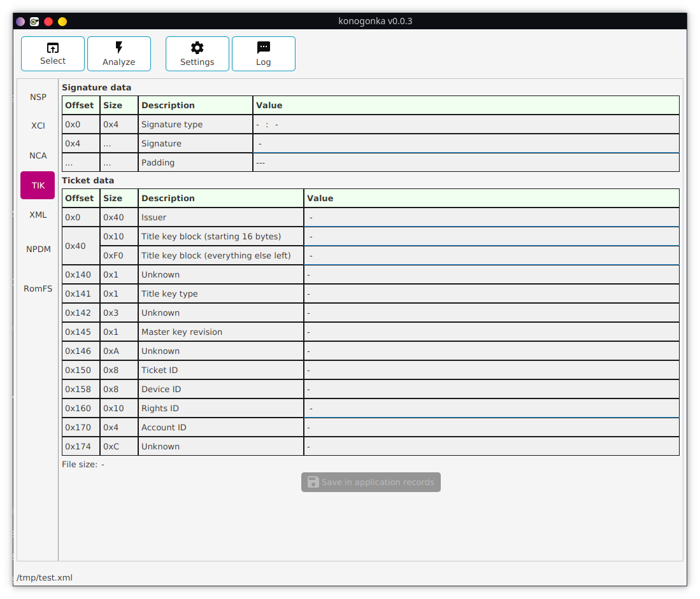Click the 'Account ID' description cell
The width and height of the screenshot is (700, 599).
[x=221, y=427]
